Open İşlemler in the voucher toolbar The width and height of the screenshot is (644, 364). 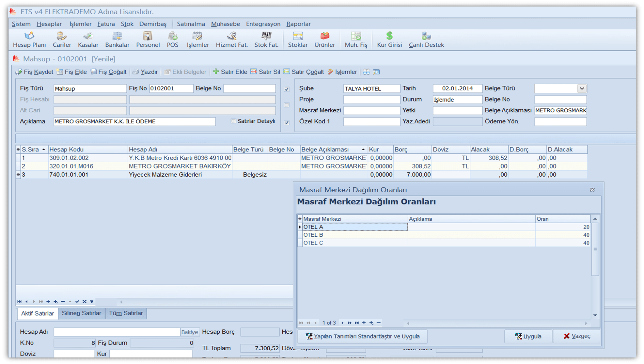342,72
